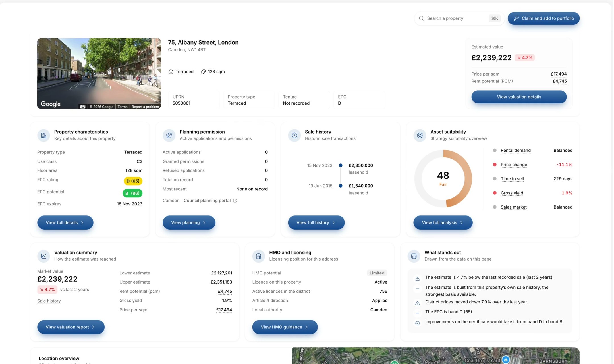Click the search magnifier icon

pyautogui.click(x=421, y=18)
